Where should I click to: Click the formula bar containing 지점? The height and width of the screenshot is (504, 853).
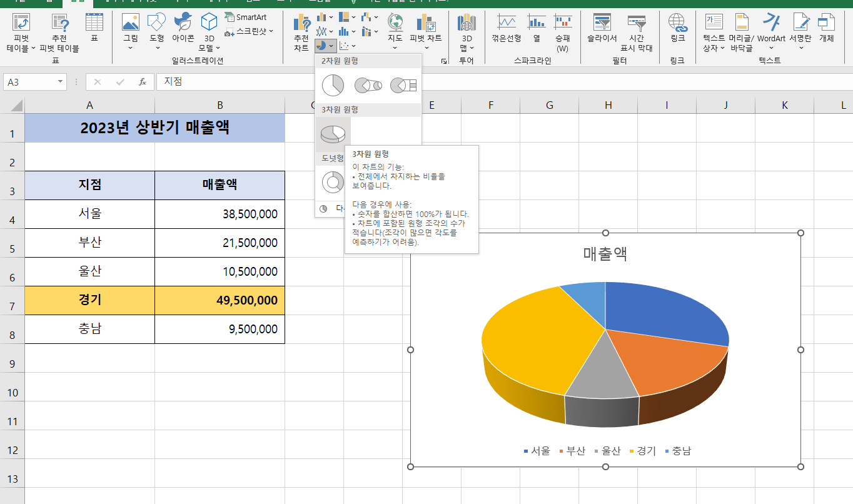click(504, 82)
